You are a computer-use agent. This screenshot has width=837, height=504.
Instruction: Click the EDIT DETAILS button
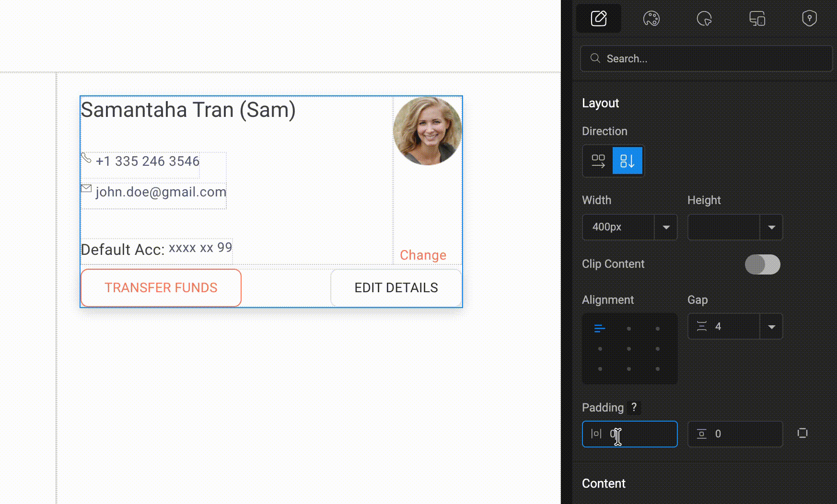pos(396,287)
